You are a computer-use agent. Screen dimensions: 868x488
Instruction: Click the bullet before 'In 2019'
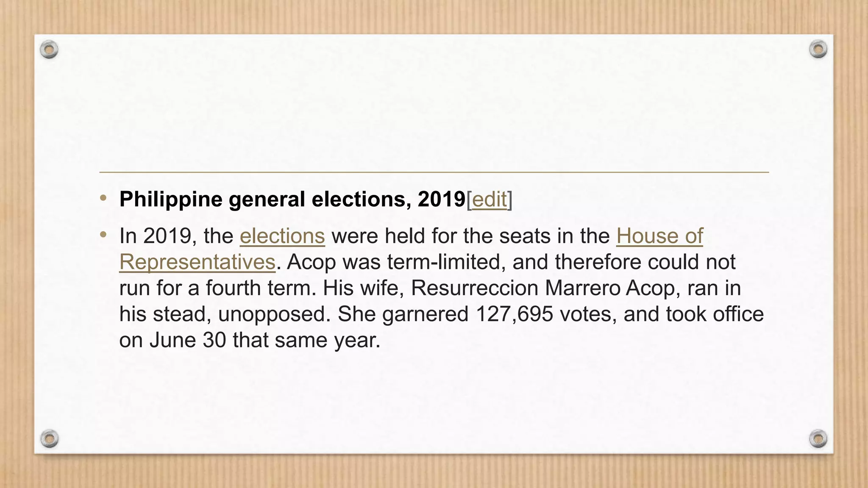click(x=103, y=234)
